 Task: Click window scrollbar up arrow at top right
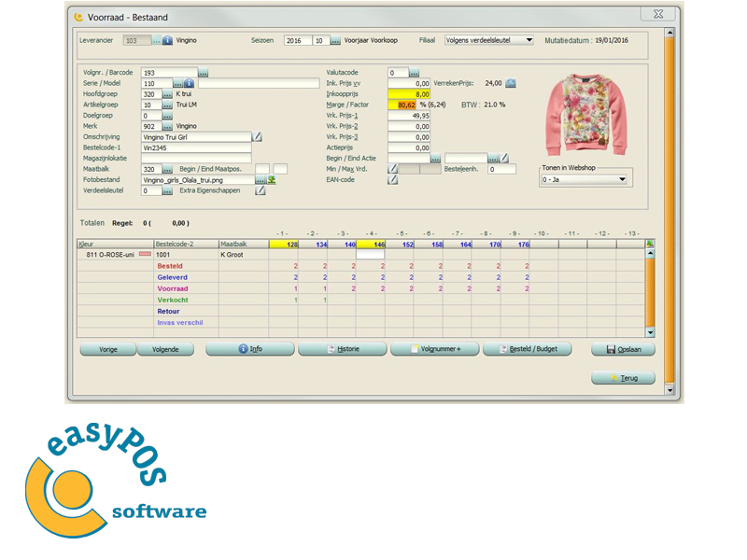[x=669, y=33]
